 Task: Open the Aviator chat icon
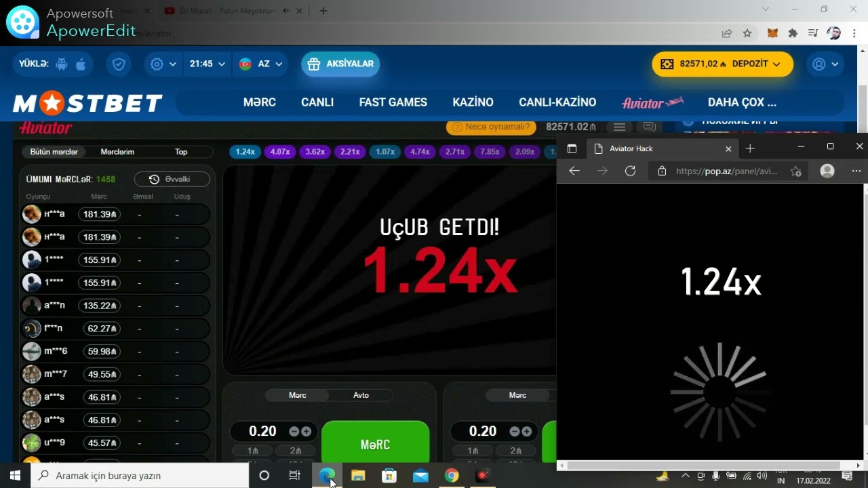[x=649, y=127]
